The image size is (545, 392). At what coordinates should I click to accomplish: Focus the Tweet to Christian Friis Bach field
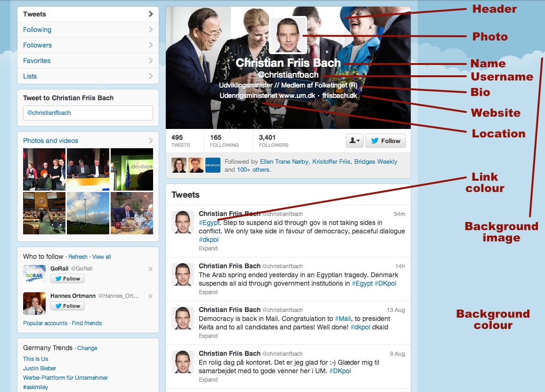tap(88, 113)
